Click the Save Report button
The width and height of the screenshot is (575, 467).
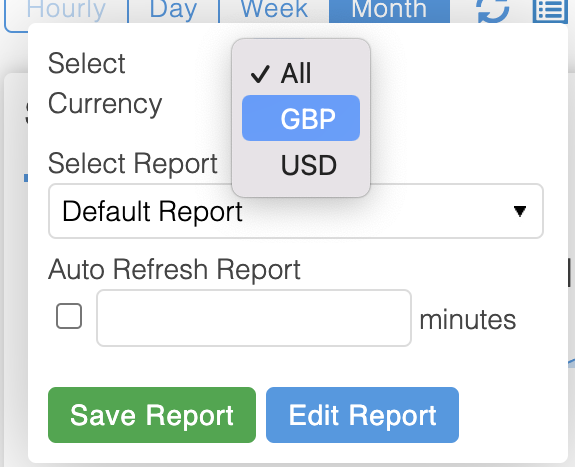[152, 415]
